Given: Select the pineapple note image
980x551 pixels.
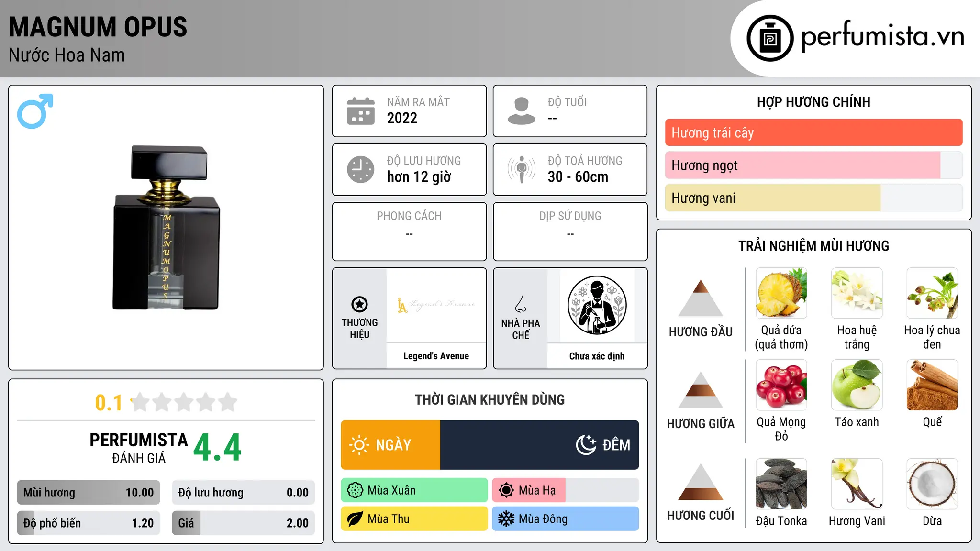Looking at the screenshot, I should coord(781,293).
